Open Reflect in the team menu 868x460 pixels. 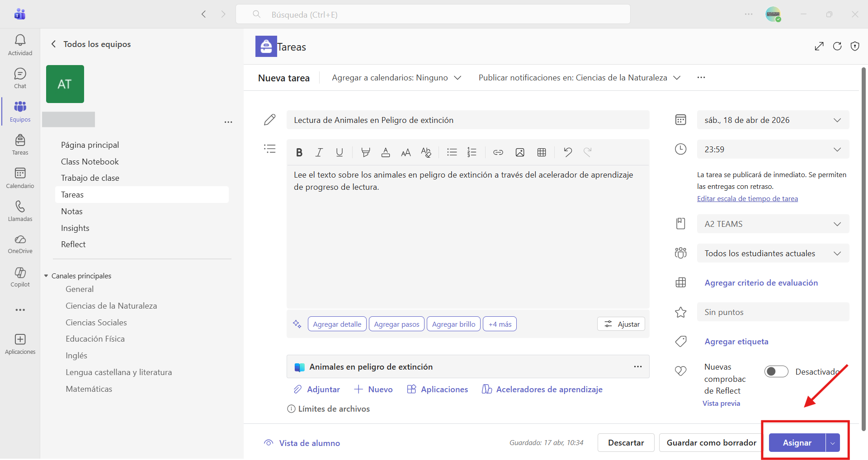[73, 244]
